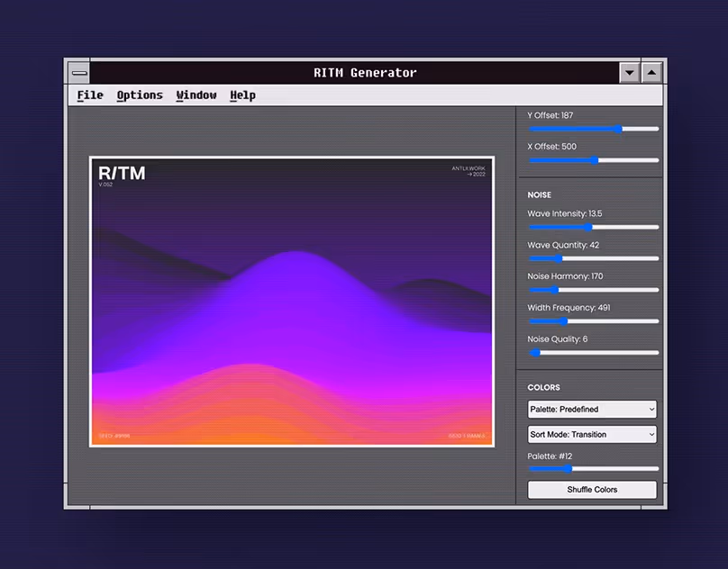Open the Window menu
The image size is (728, 569).
pos(196,95)
